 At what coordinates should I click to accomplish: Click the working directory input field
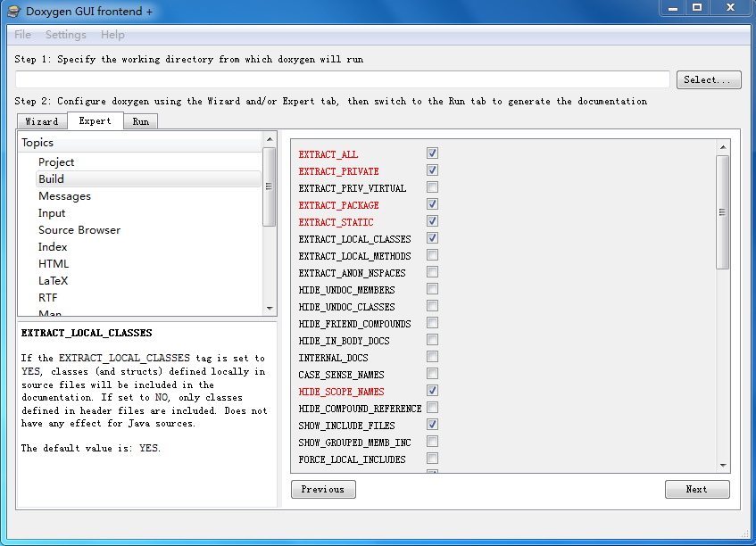pos(343,79)
